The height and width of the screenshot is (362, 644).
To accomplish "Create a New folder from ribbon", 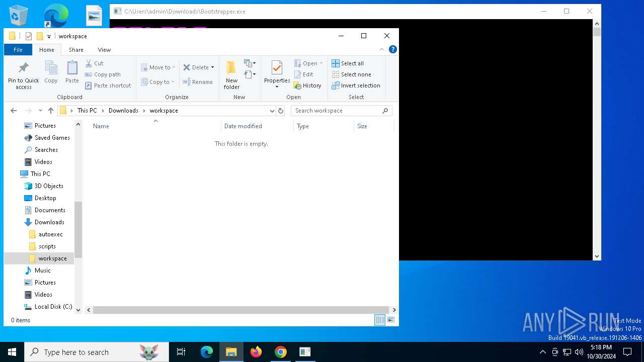I will (231, 75).
